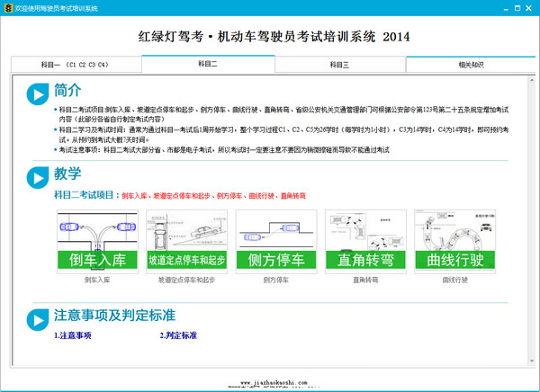The image size is (540, 392).
Task: Open the 相关知识 tab
Action: (x=471, y=65)
